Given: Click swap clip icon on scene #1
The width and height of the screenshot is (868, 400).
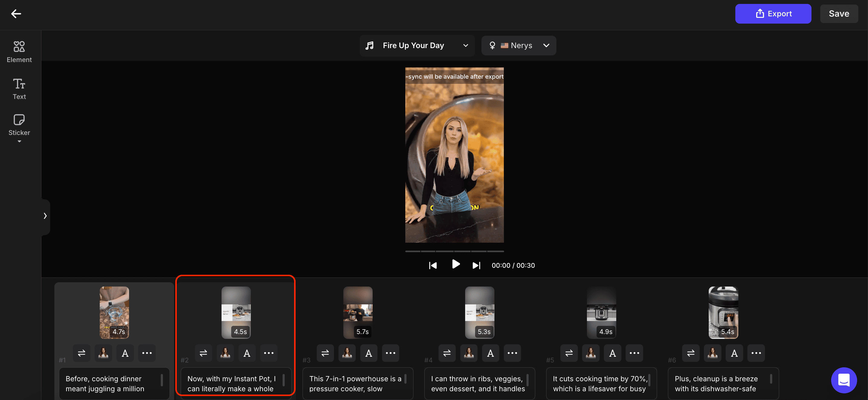Looking at the screenshot, I should pos(82,353).
